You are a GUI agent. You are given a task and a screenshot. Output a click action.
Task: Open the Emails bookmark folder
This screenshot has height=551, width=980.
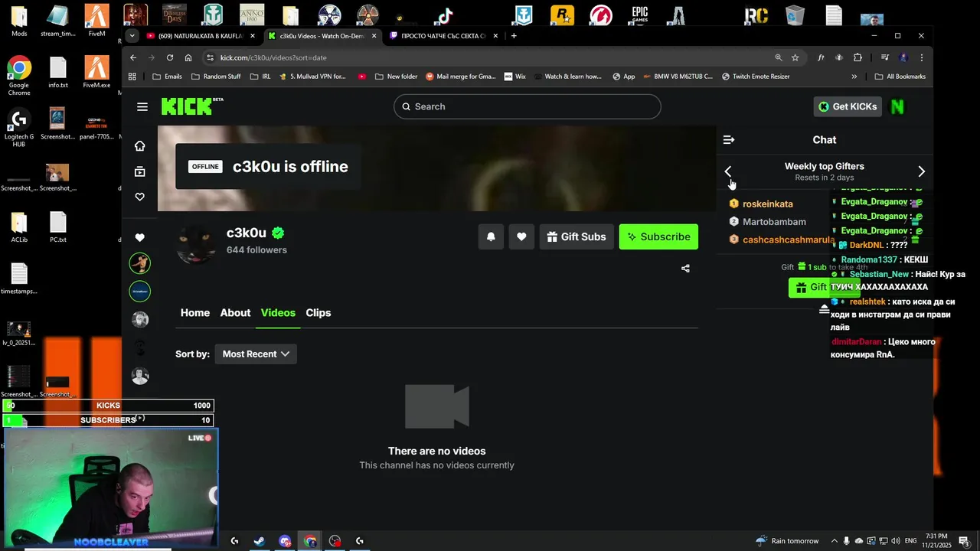(x=168, y=77)
